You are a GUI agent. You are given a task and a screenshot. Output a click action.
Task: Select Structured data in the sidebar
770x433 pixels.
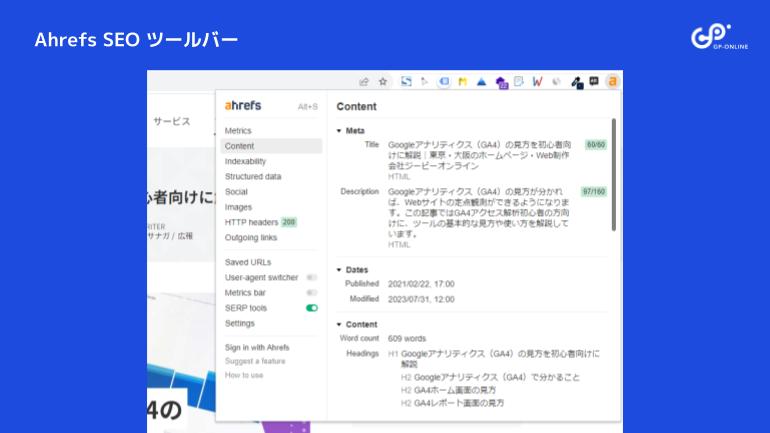point(253,176)
